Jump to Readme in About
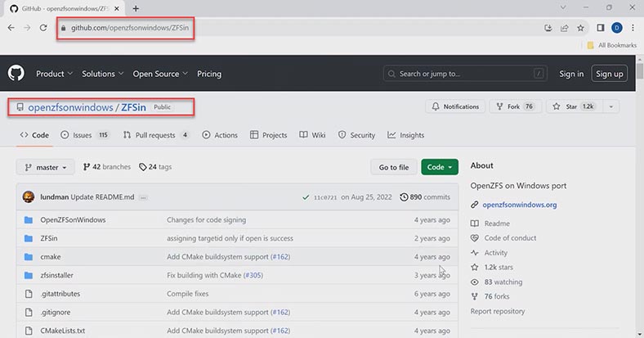This screenshot has height=338, width=644. tap(497, 223)
